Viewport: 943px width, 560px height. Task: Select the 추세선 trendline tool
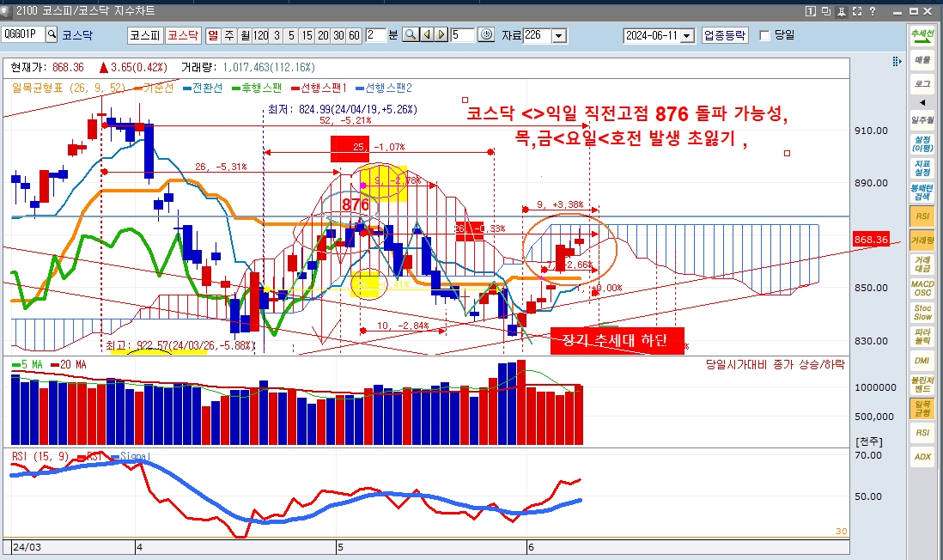(922, 35)
